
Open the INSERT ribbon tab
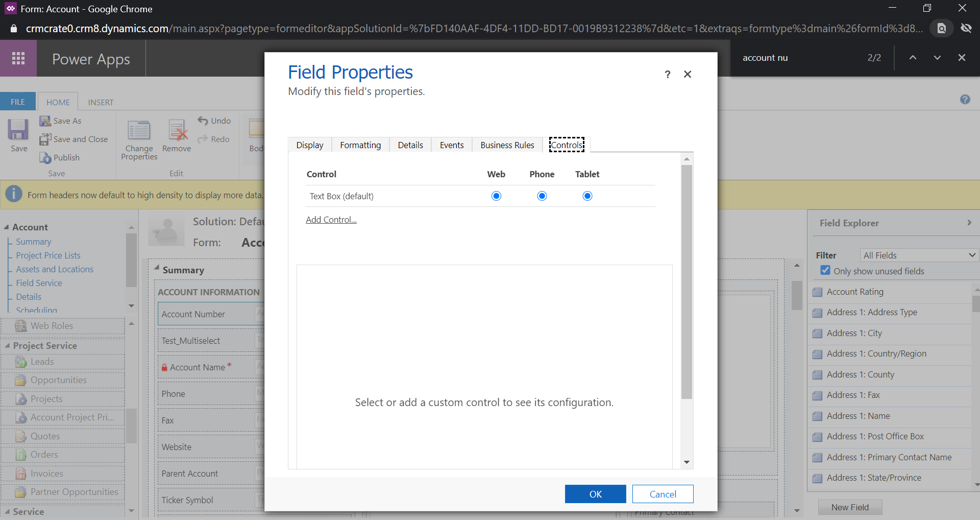[100, 102]
